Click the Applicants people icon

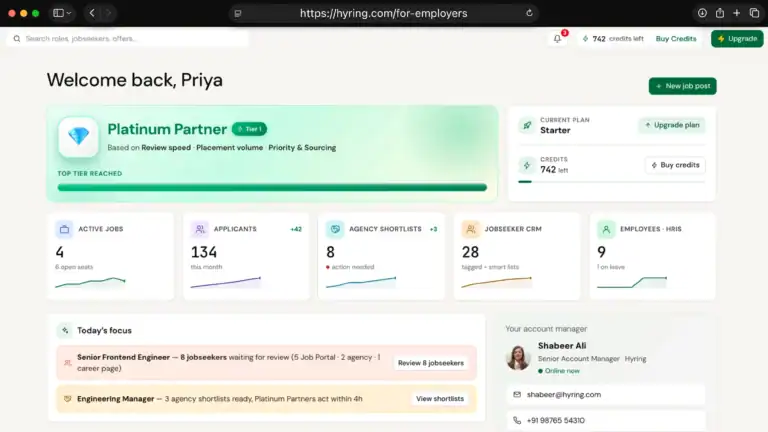[x=200, y=229]
